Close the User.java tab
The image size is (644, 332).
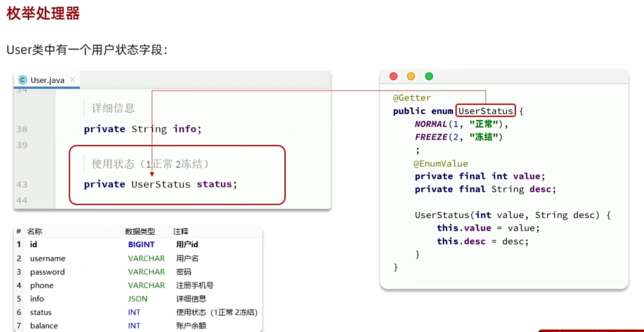click(73, 79)
